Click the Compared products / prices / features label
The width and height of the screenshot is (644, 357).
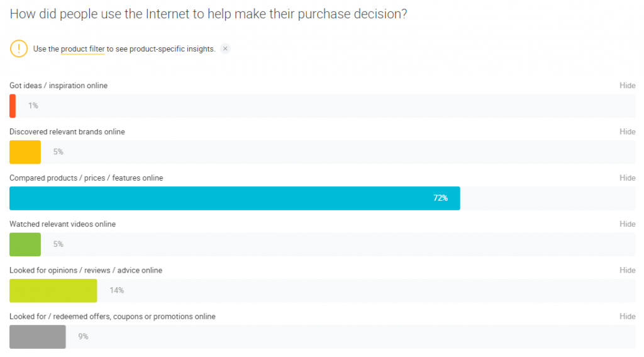pos(86,178)
